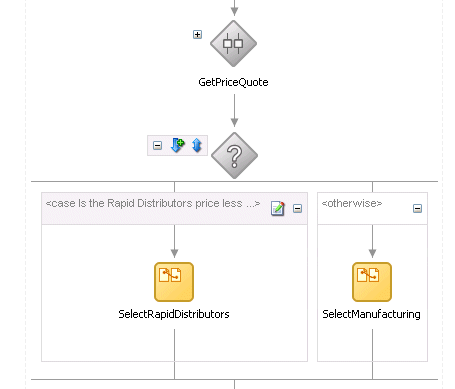Expand the GetPriceQuote scope with plus icon
455x389 pixels.
click(197, 34)
